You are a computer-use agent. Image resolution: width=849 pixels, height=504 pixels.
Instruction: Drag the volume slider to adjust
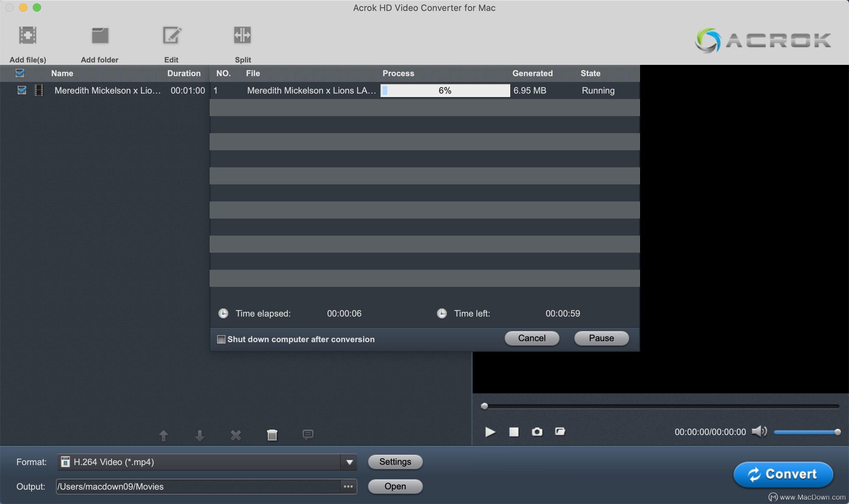pos(837,432)
